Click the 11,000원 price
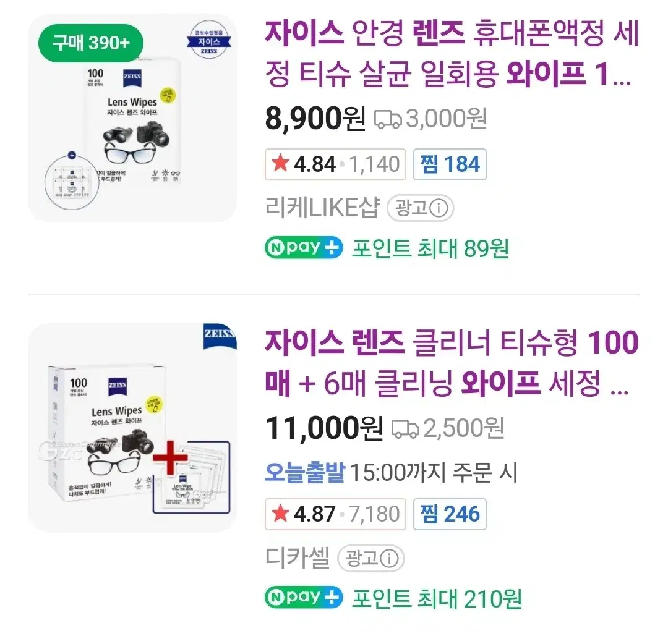 (x=324, y=428)
